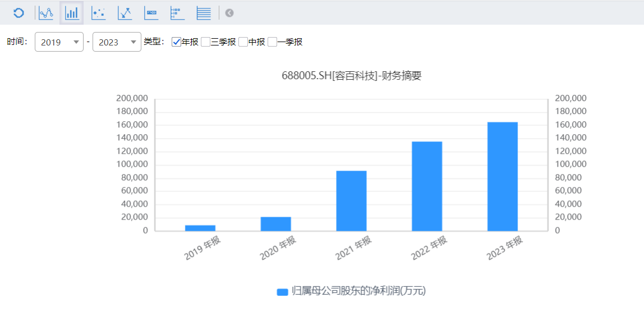Click the 2021 年报 axis label
Image resolution: width=644 pixels, height=311 pixels.
pos(353,248)
